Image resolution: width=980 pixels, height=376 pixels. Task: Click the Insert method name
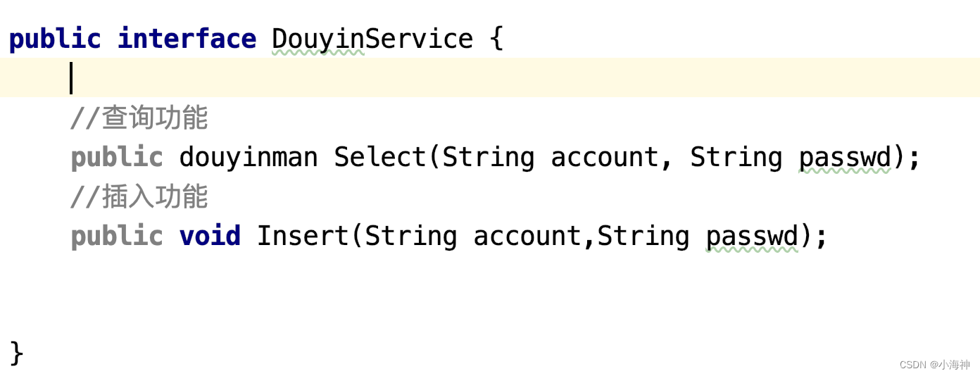coord(303,236)
